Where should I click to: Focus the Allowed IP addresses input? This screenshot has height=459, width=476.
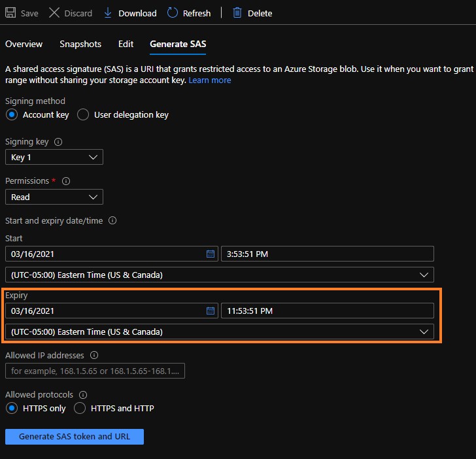[x=95, y=371]
